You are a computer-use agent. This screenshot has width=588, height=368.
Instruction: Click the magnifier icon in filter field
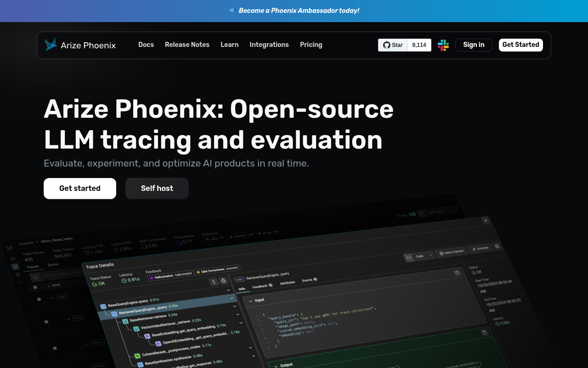point(35,278)
